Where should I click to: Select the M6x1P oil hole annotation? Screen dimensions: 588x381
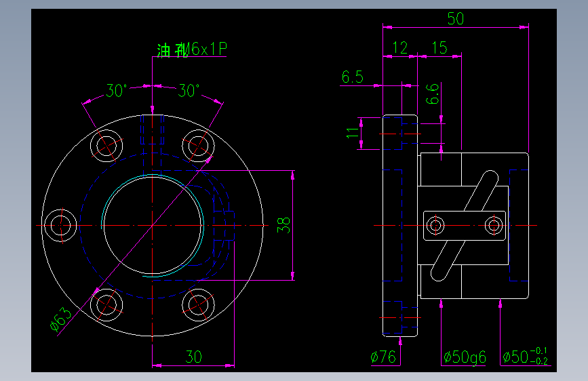192,49
